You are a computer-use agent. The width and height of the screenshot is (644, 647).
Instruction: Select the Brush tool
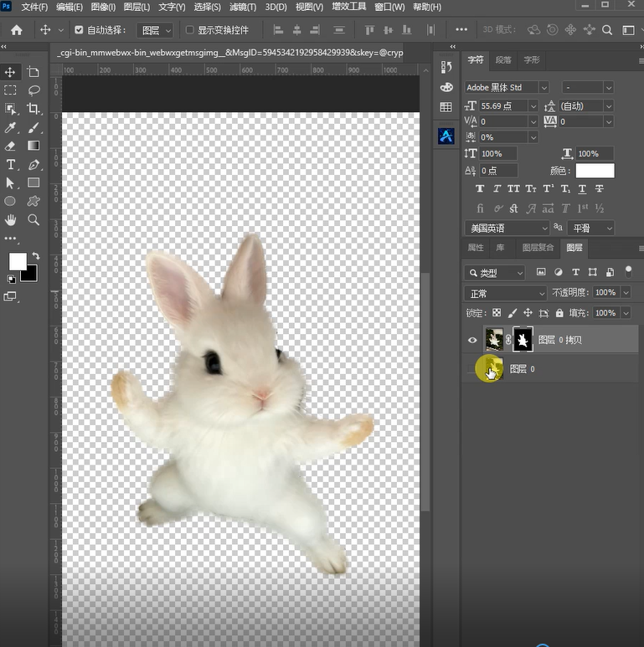[x=33, y=127]
